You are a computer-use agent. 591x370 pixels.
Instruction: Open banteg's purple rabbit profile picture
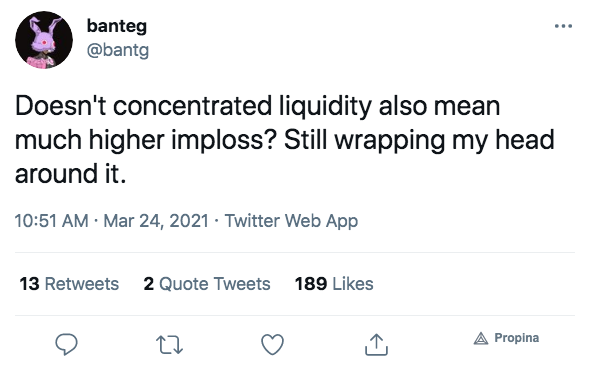(44, 40)
